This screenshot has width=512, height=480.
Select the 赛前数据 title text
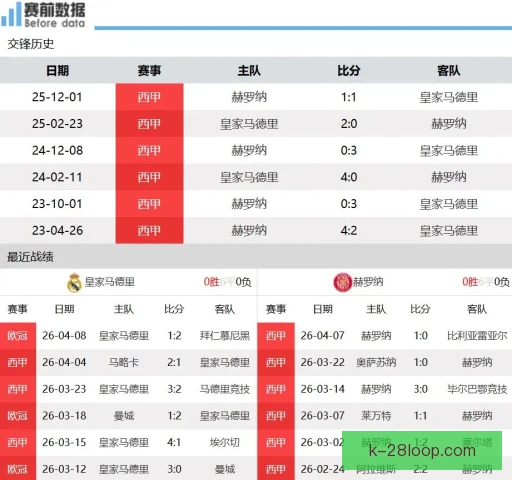click(x=54, y=10)
